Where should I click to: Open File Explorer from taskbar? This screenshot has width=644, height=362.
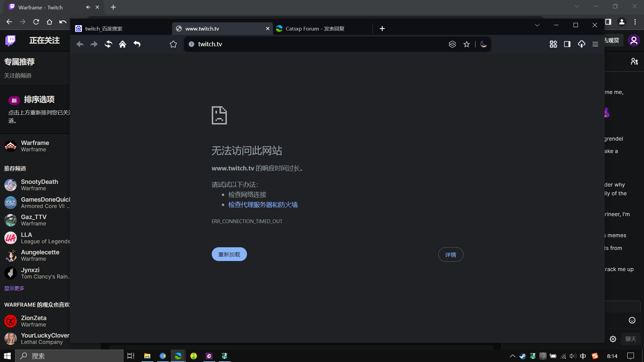point(147,356)
